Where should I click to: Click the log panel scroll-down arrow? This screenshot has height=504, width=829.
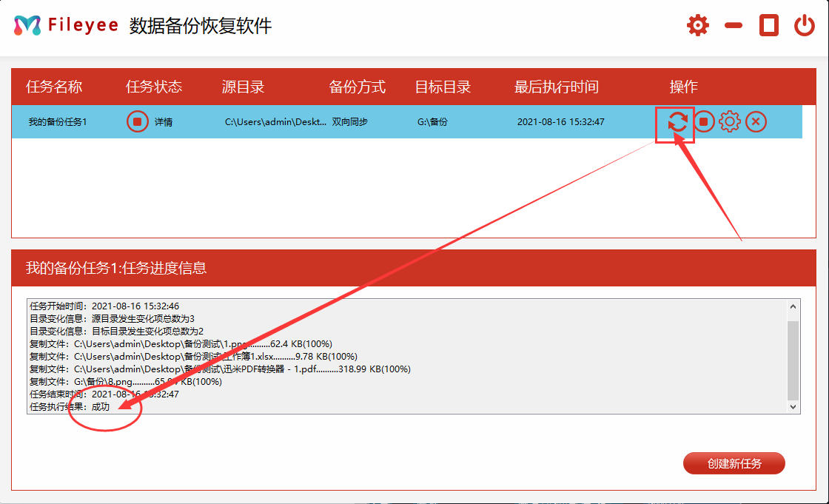click(x=793, y=406)
